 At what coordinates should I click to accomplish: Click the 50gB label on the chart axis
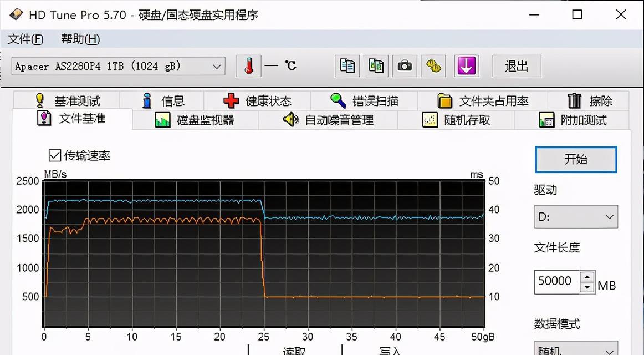(483, 337)
